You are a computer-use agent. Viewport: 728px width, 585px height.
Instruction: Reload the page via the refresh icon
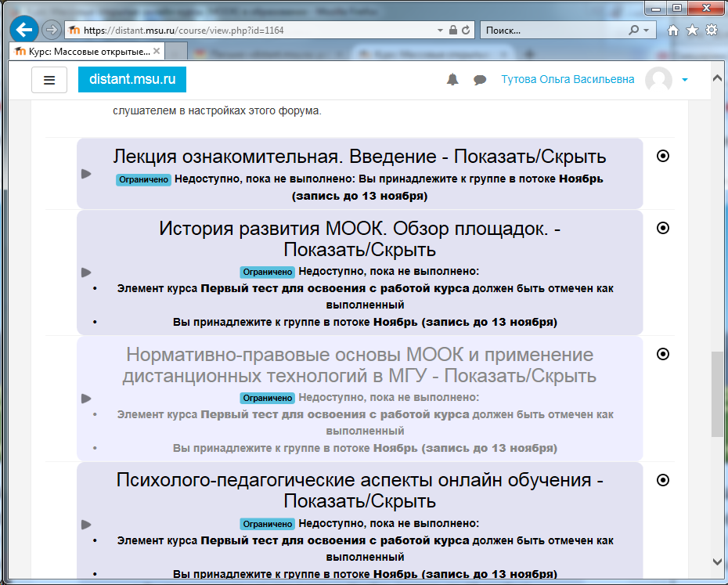[x=467, y=29]
